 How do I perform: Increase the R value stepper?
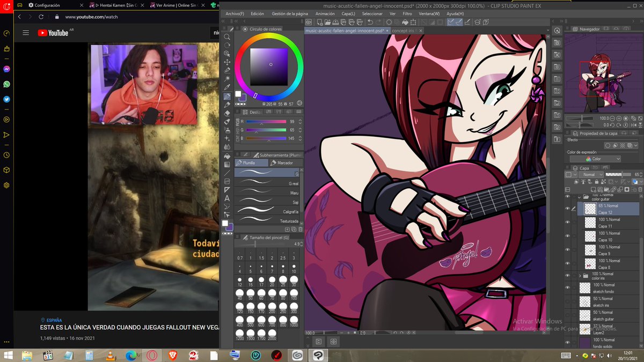click(301, 120)
